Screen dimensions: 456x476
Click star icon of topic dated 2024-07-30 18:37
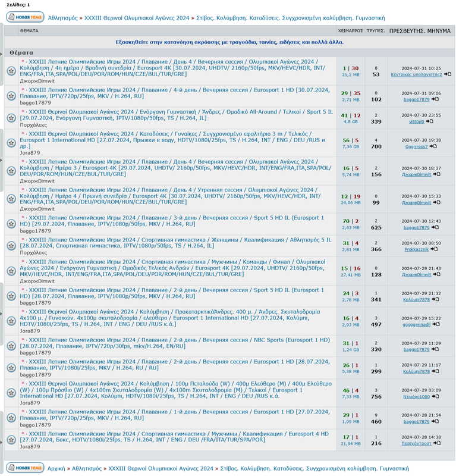[x=11, y=171]
